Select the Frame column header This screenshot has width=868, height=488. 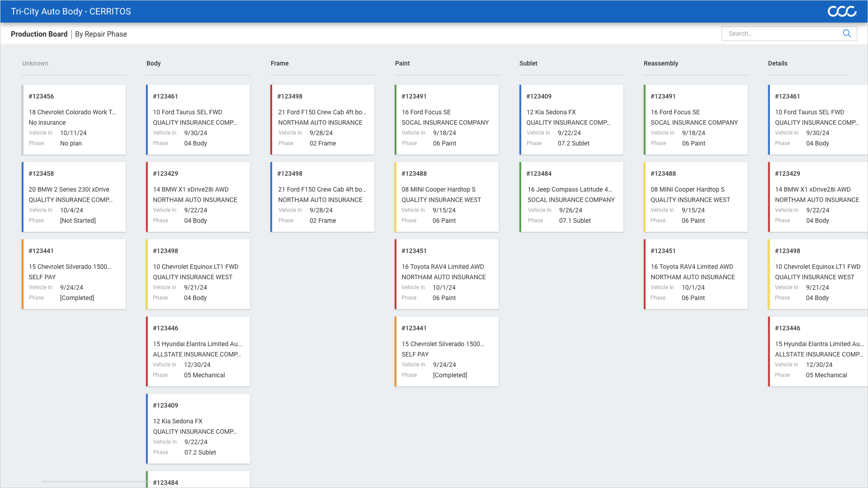click(x=279, y=63)
